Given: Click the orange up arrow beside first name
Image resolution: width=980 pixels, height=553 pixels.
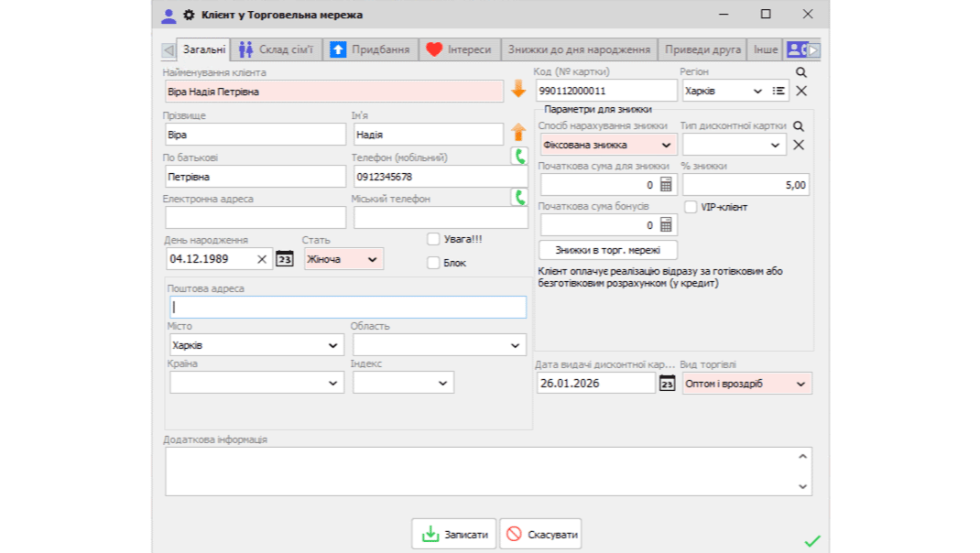Looking at the screenshot, I should coord(518,132).
